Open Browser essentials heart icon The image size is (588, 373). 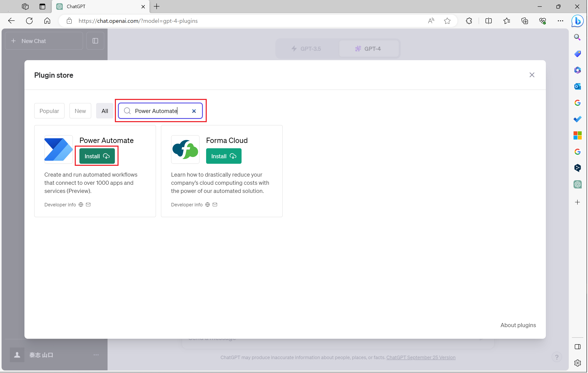(x=543, y=21)
